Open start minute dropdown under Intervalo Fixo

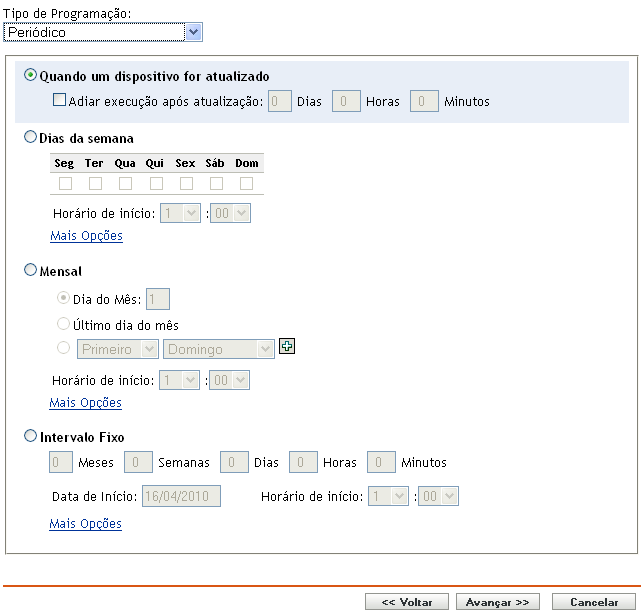click(x=438, y=496)
